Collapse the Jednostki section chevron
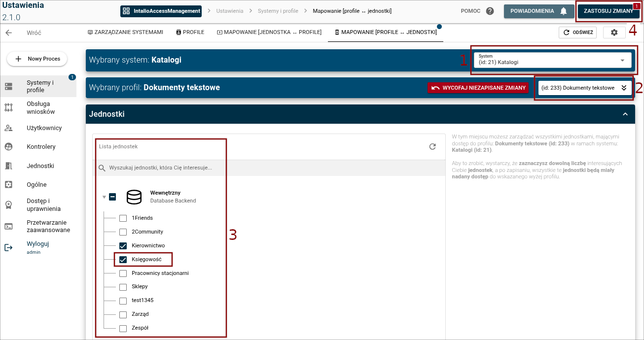 tap(625, 114)
